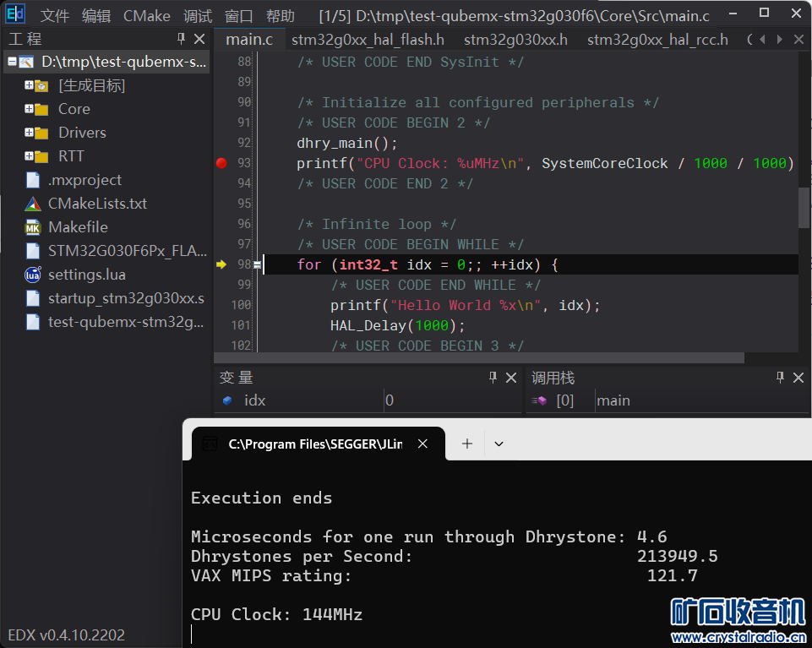The image size is (812, 648).
Task: Click the Drivers folder icon
Action: click(x=41, y=133)
